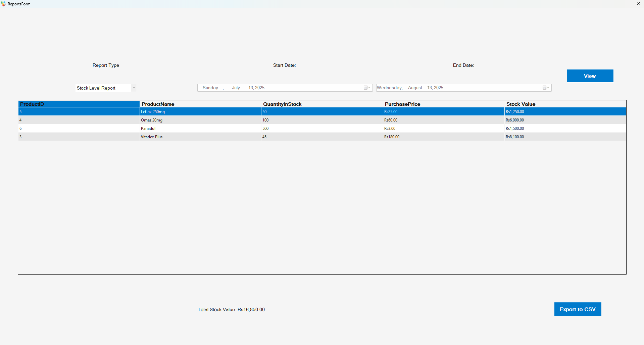Expand the Report Type dropdown arrow
Image resolution: width=644 pixels, height=345 pixels.
(x=134, y=88)
